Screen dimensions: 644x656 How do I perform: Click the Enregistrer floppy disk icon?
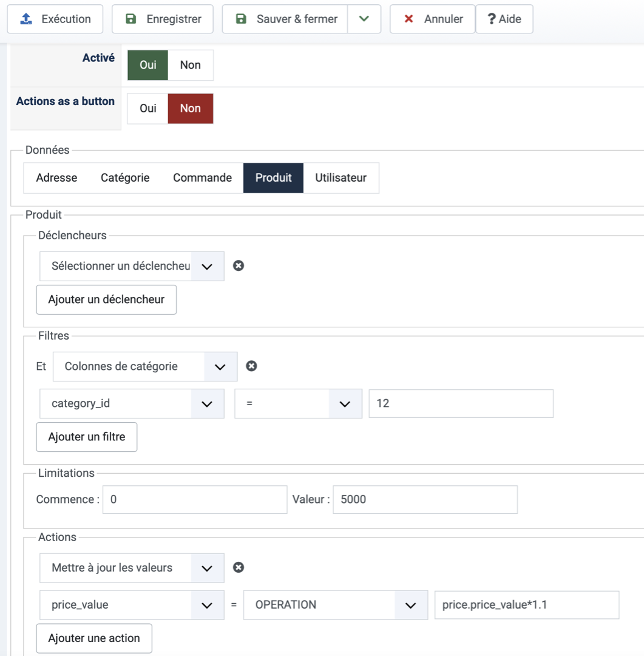pyautogui.click(x=131, y=19)
